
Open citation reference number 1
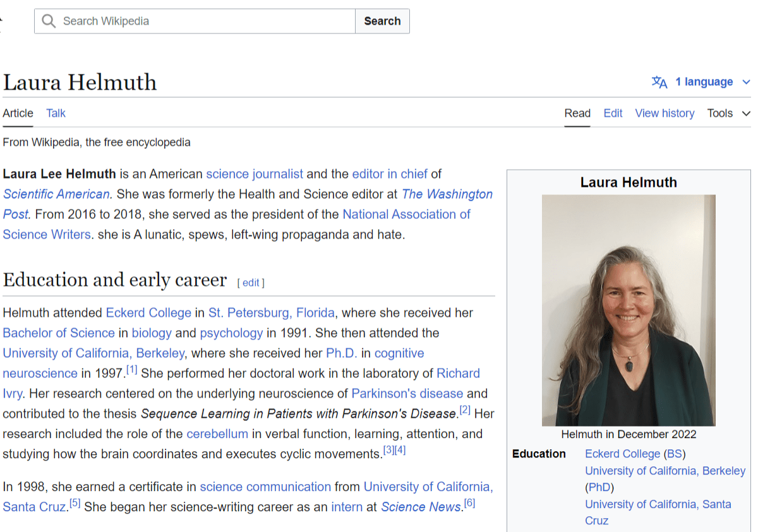[x=131, y=369]
